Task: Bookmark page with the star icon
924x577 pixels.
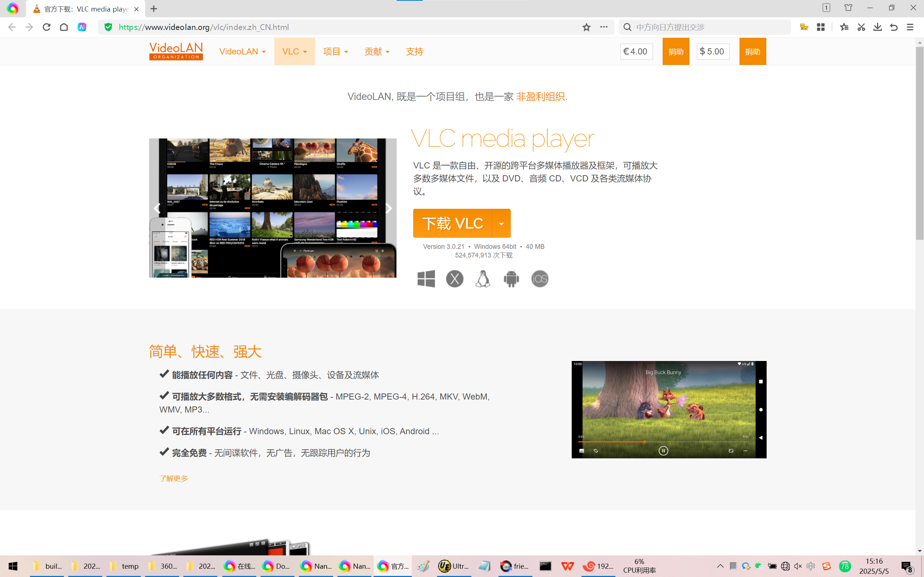Action: (587, 27)
